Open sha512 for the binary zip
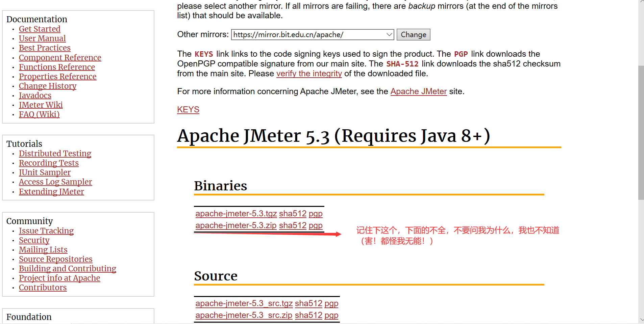 293,225
